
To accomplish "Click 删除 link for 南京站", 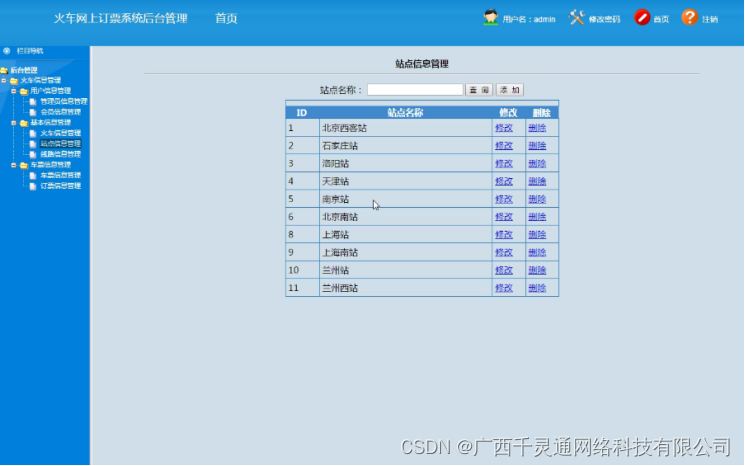I will [x=537, y=199].
